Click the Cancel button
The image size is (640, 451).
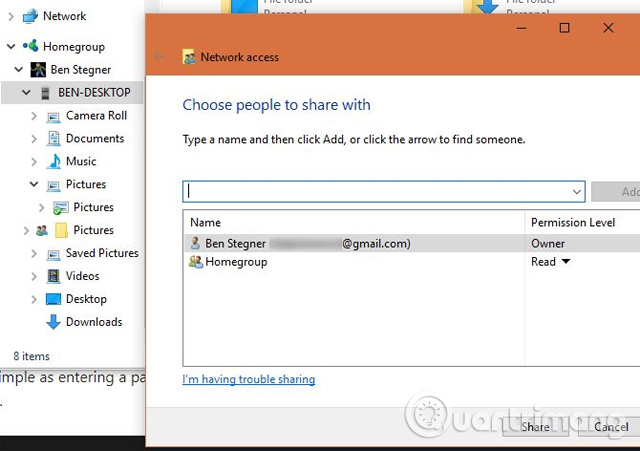point(611,427)
